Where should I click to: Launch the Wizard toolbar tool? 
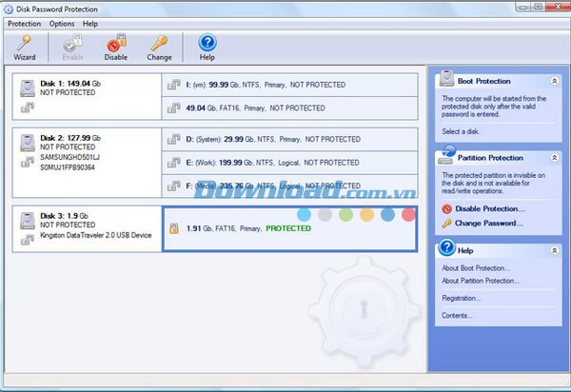(25, 48)
